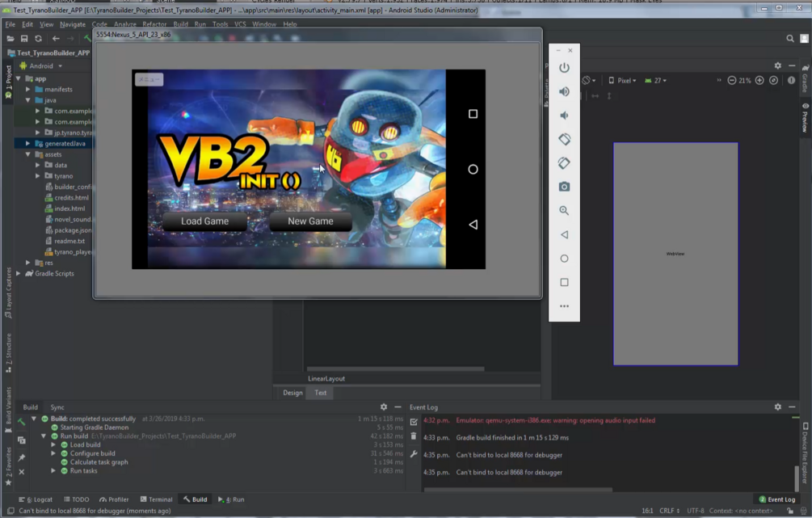Screen dimensions: 812x518
Task: Switch to the Text editor tab
Action: [321, 393]
